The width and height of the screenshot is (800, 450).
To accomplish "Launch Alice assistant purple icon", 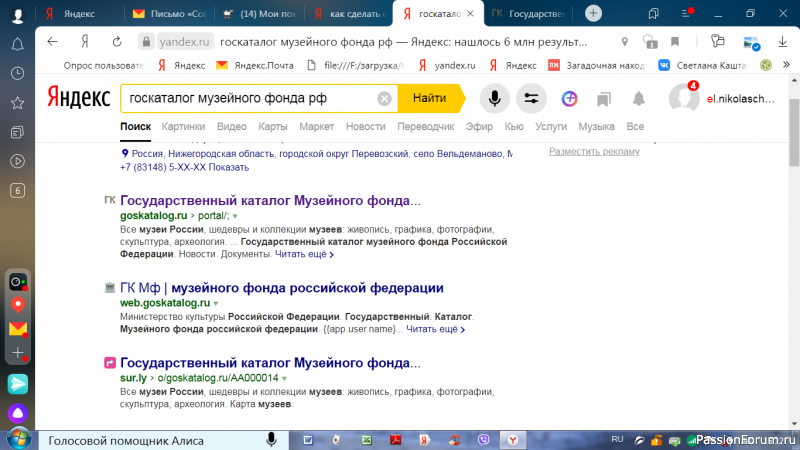I will pos(18,413).
